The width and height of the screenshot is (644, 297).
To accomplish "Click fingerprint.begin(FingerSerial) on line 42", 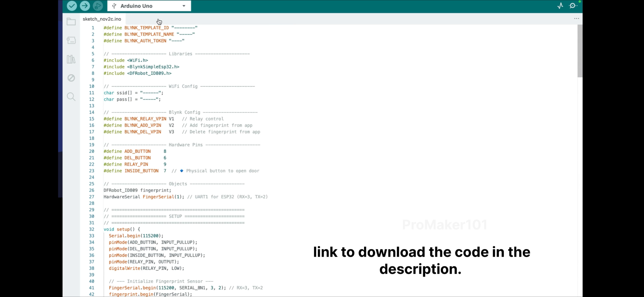I will pyautogui.click(x=151, y=294).
